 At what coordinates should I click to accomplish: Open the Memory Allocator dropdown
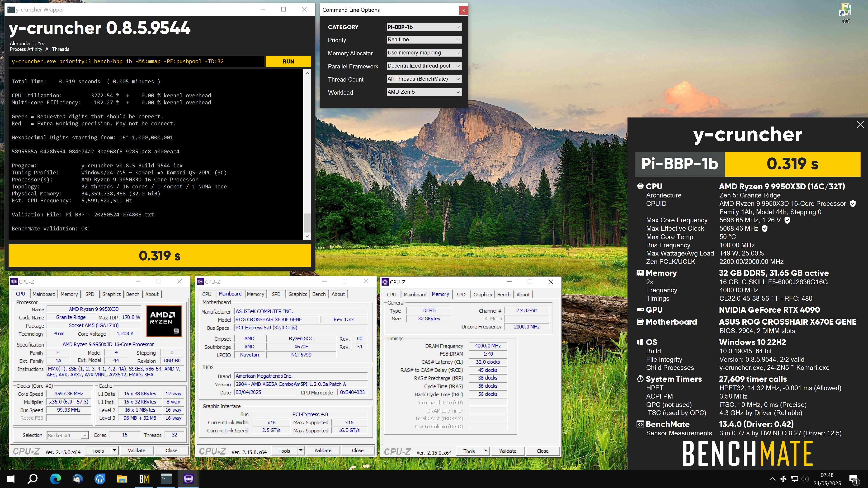(424, 53)
